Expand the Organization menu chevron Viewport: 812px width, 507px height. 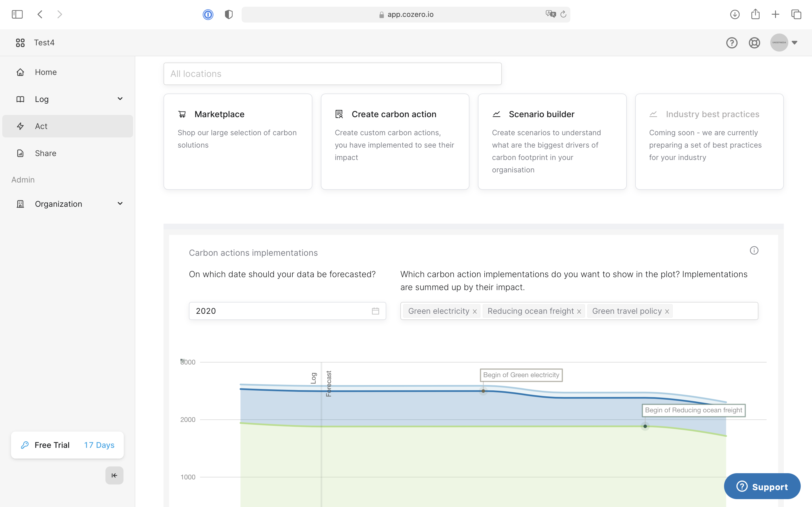120,204
